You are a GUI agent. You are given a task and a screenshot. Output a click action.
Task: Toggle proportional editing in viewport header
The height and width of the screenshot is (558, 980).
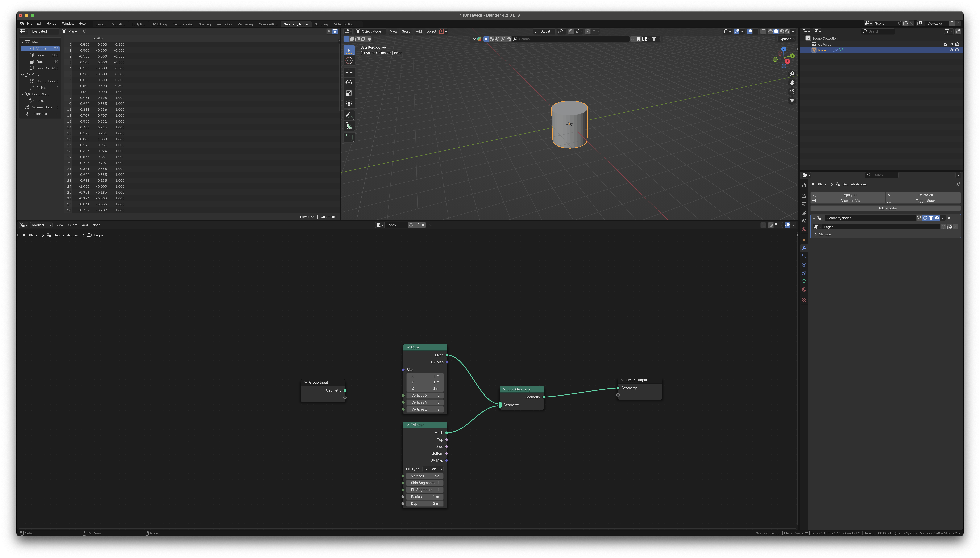588,31
